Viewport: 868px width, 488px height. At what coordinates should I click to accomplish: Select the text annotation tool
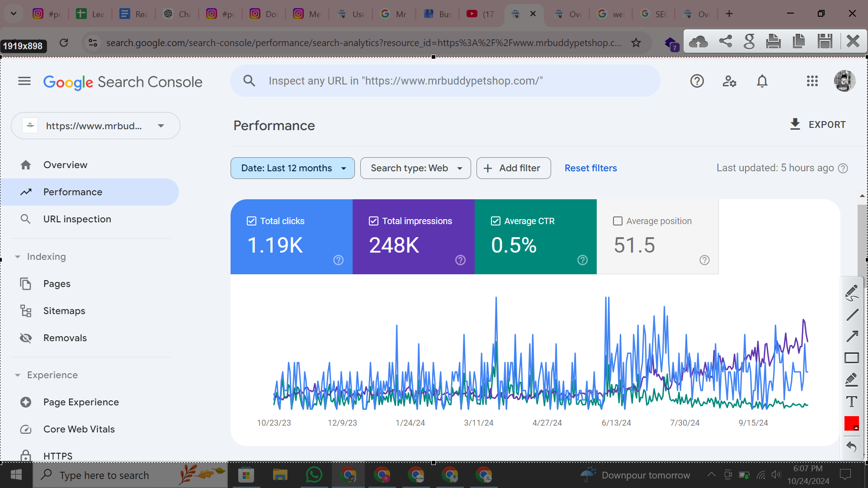click(852, 402)
